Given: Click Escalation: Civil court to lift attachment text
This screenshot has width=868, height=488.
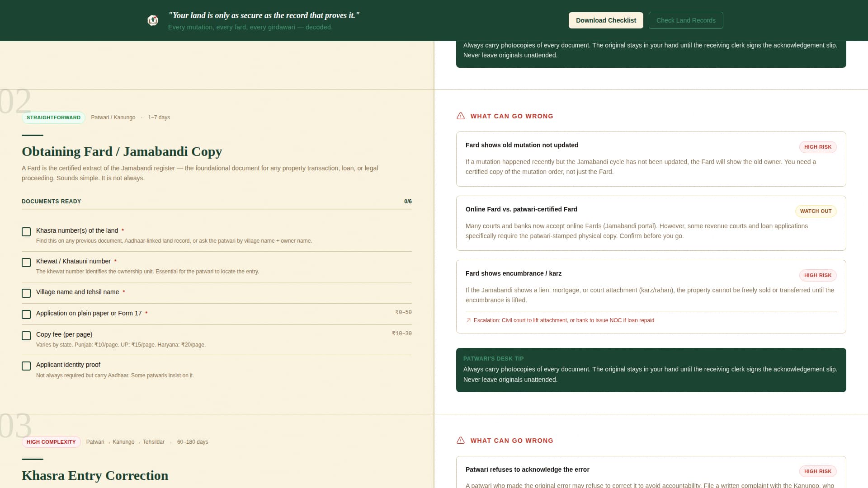Looking at the screenshot, I should click(564, 320).
